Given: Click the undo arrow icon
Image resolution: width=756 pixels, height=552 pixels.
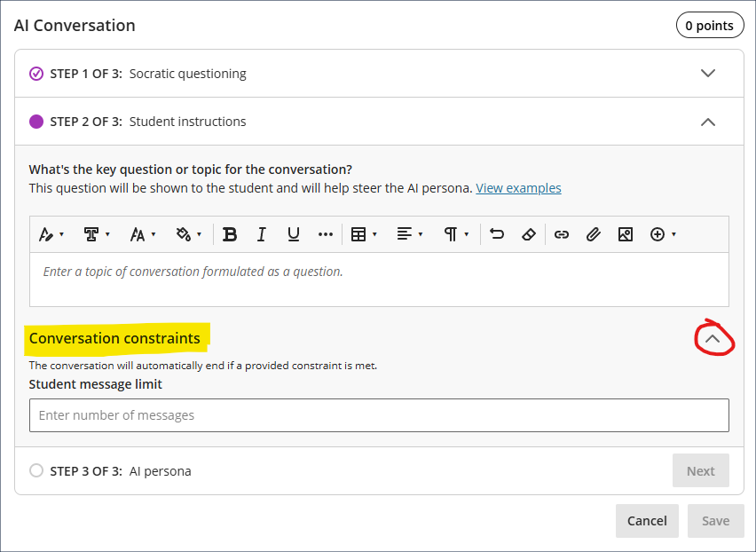Looking at the screenshot, I should (497, 234).
